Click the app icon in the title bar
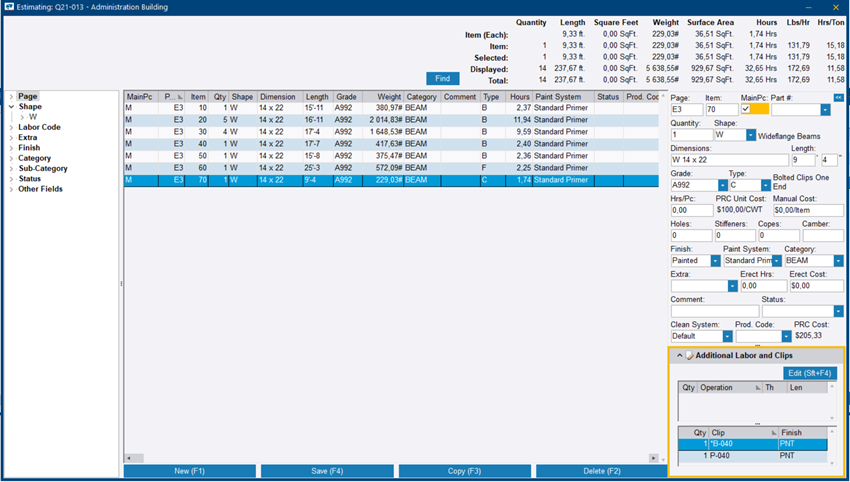The height and width of the screenshot is (482, 850). click(x=9, y=7)
